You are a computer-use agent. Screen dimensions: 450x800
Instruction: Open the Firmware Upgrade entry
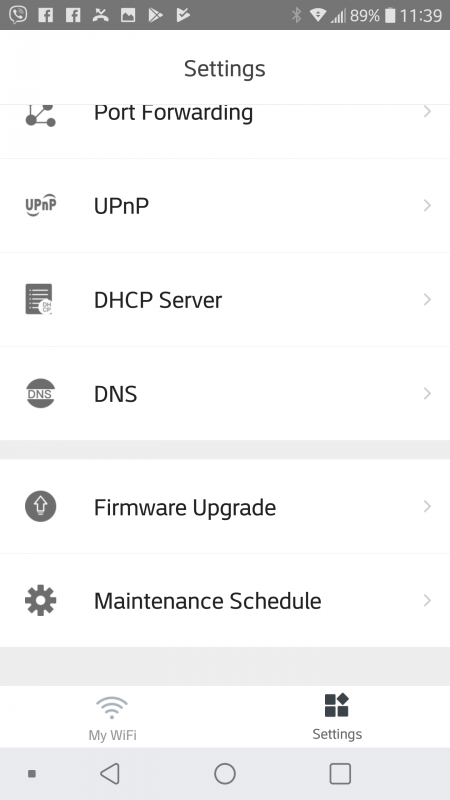225,506
